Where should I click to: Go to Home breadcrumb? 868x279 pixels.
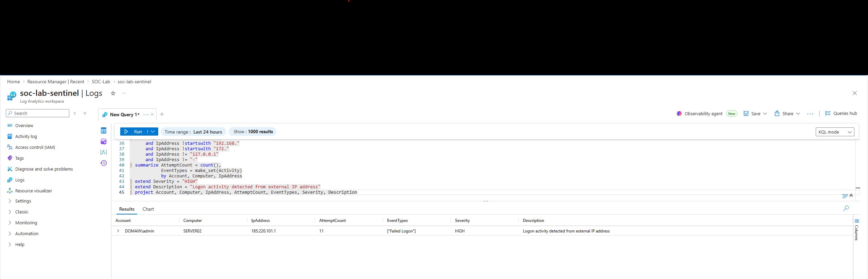[13, 82]
